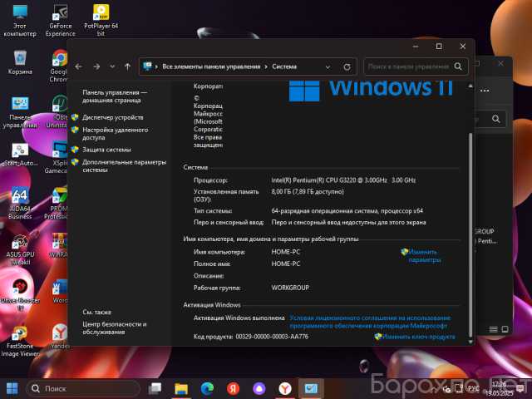Launch GeForce Experience desktop shortcut
Image resolution: width=532 pixels, height=399 pixels.
pyautogui.click(x=61, y=20)
